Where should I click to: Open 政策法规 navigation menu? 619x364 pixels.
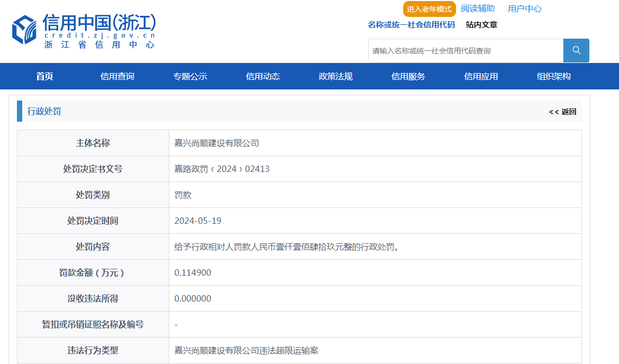point(335,76)
